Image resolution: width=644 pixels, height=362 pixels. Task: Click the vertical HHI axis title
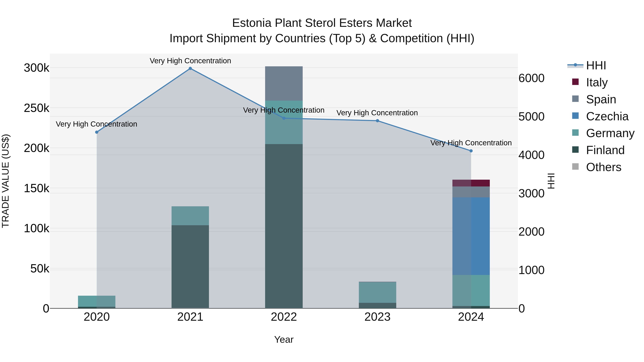coord(551,181)
